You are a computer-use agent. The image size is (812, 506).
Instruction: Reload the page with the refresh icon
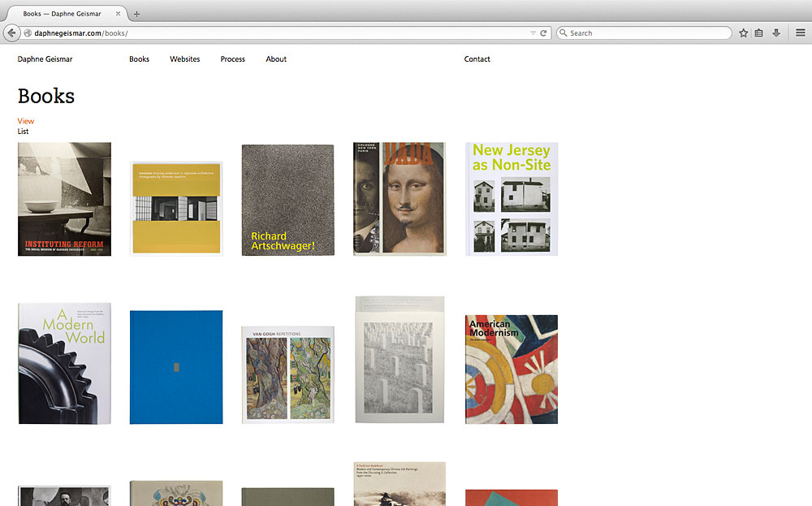click(543, 33)
